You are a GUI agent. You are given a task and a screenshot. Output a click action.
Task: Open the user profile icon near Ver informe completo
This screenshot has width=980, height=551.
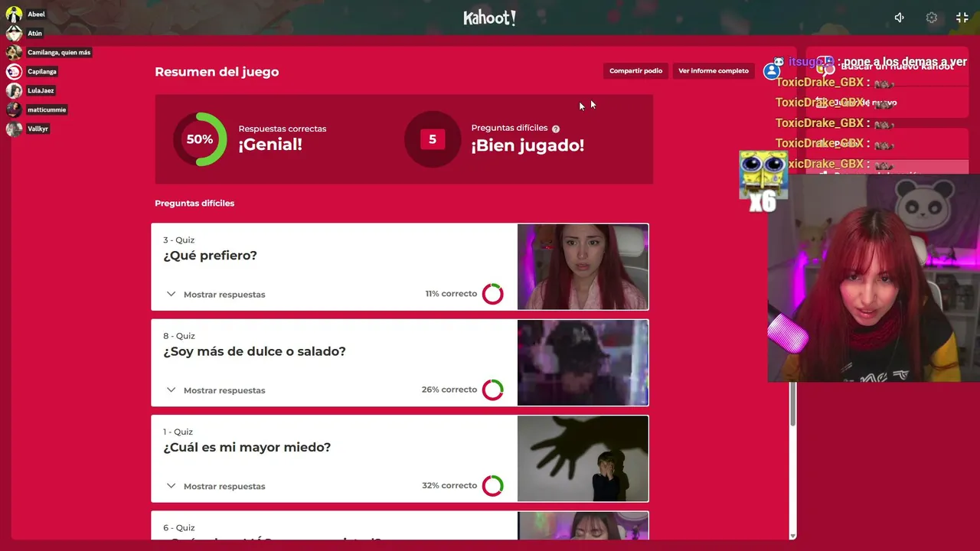772,71
